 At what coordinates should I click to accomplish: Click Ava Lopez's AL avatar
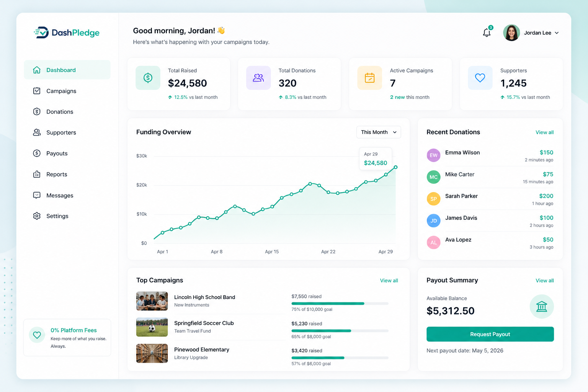point(433,242)
